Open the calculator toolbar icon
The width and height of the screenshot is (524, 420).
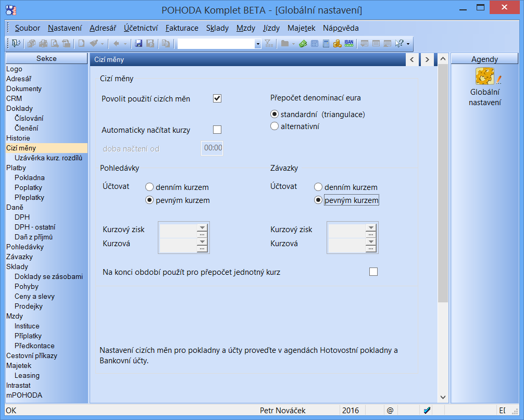(326, 43)
